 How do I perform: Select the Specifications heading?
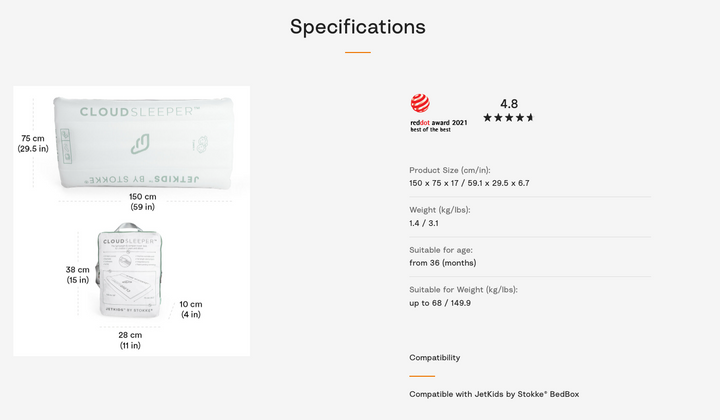click(x=358, y=27)
